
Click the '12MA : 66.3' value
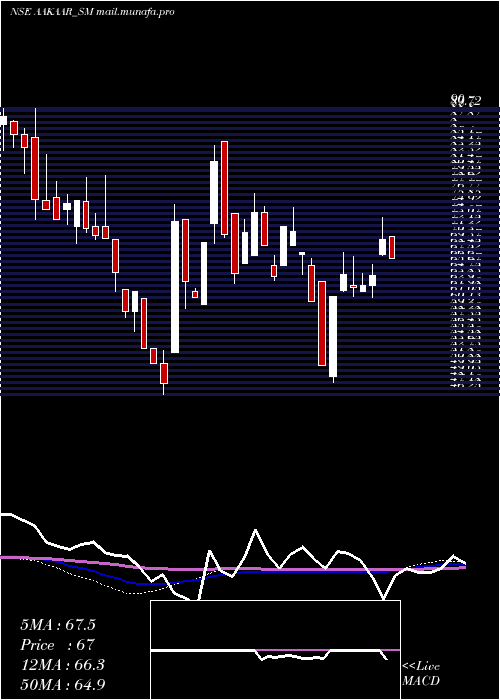click(62, 665)
